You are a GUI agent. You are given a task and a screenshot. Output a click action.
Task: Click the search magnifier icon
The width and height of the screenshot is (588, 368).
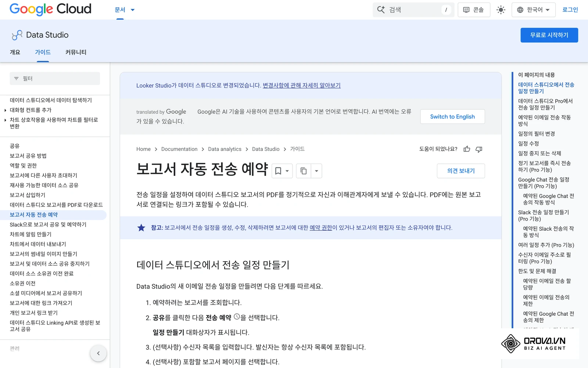pos(381,10)
